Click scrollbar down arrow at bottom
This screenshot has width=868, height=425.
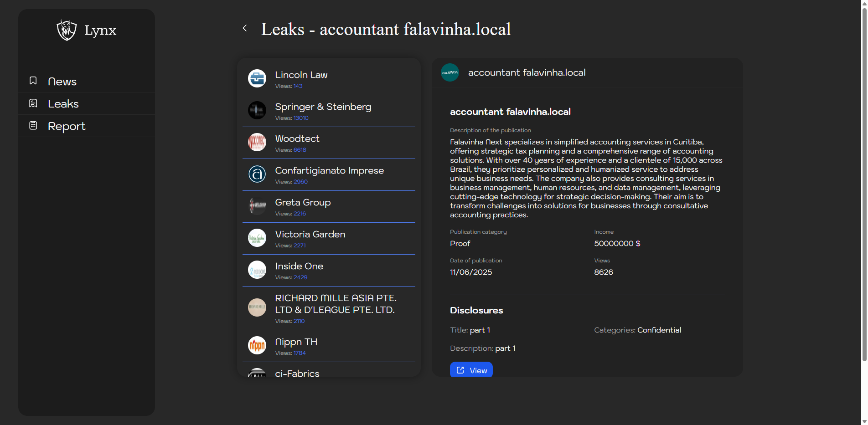864,421
